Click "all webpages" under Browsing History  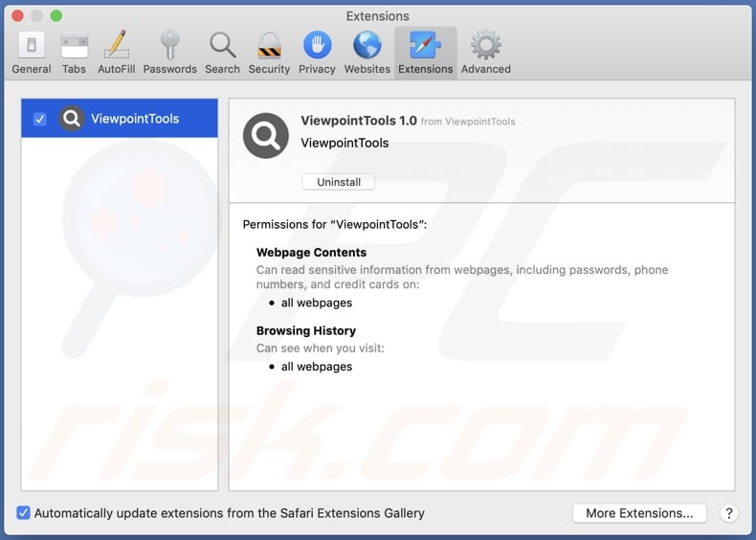point(317,367)
